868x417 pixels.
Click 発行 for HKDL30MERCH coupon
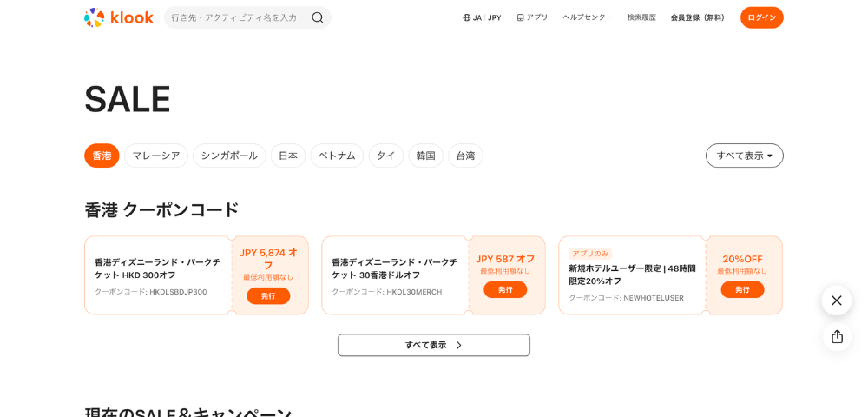tap(505, 289)
